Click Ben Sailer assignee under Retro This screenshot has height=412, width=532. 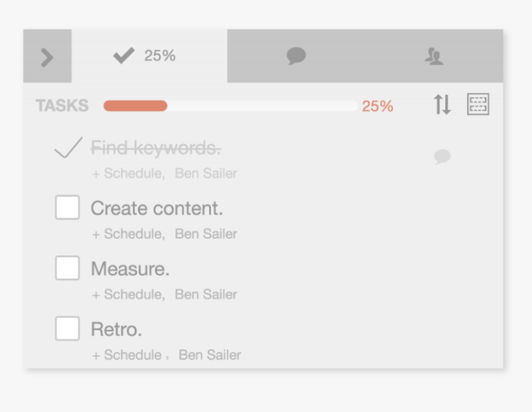210,355
